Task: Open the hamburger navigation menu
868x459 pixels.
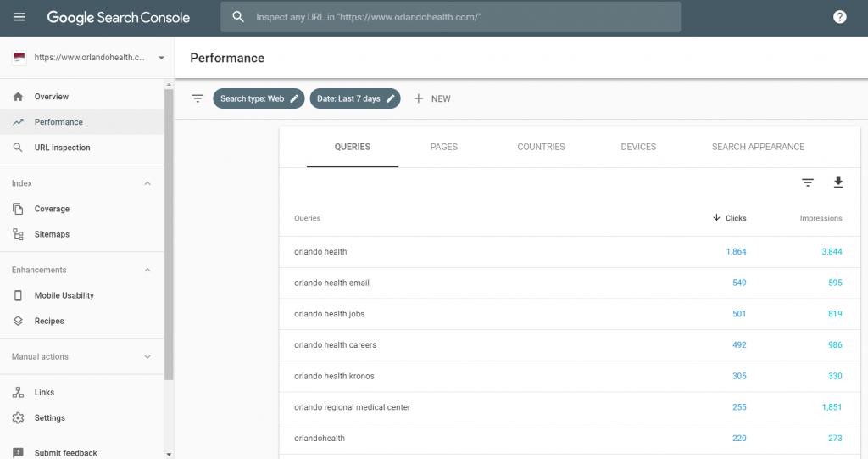Action: point(19,17)
